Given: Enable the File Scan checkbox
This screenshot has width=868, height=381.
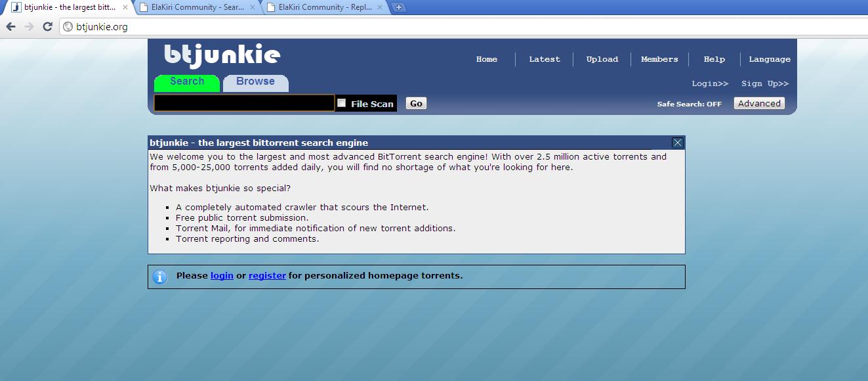Looking at the screenshot, I should point(341,102).
